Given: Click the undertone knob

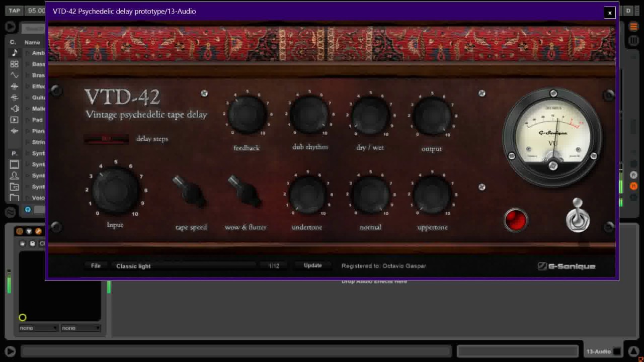Looking at the screenshot, I should click(x=307, y=194).
